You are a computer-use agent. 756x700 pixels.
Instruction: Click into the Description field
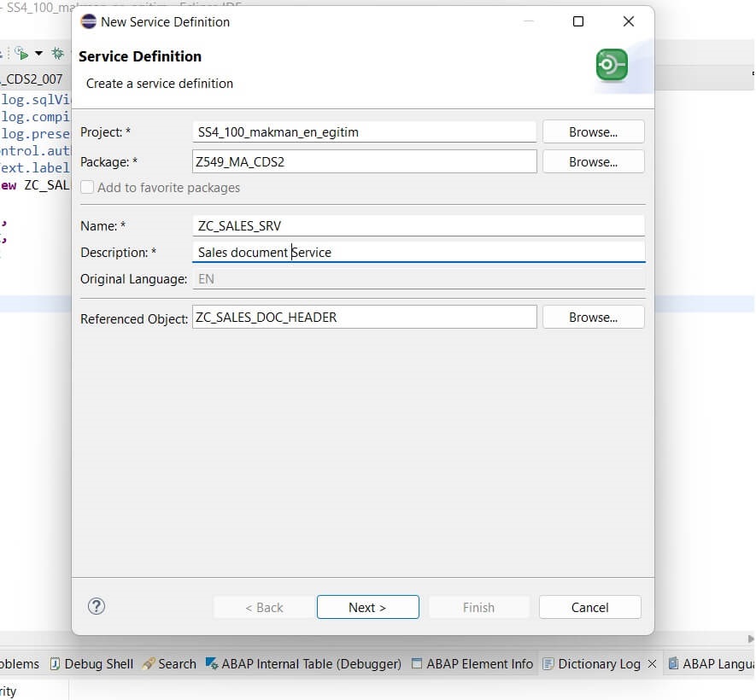[419, 252]
